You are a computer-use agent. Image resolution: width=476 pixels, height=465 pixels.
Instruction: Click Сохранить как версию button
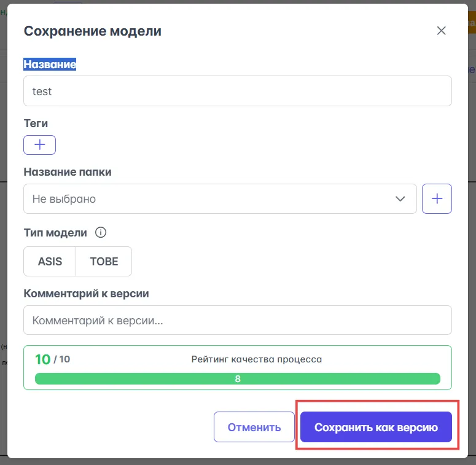[x=376, y=428]
